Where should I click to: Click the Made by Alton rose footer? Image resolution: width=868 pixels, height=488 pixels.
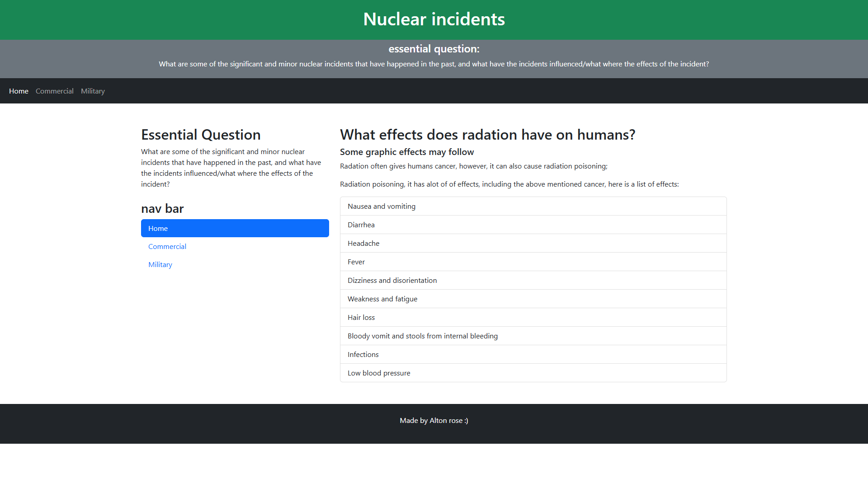[x=434, y=420]
